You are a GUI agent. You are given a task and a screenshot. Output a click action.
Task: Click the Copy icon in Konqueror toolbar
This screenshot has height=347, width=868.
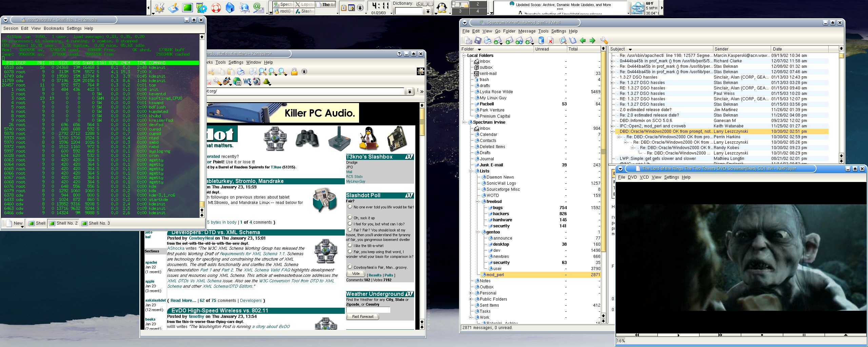(221, 72)
